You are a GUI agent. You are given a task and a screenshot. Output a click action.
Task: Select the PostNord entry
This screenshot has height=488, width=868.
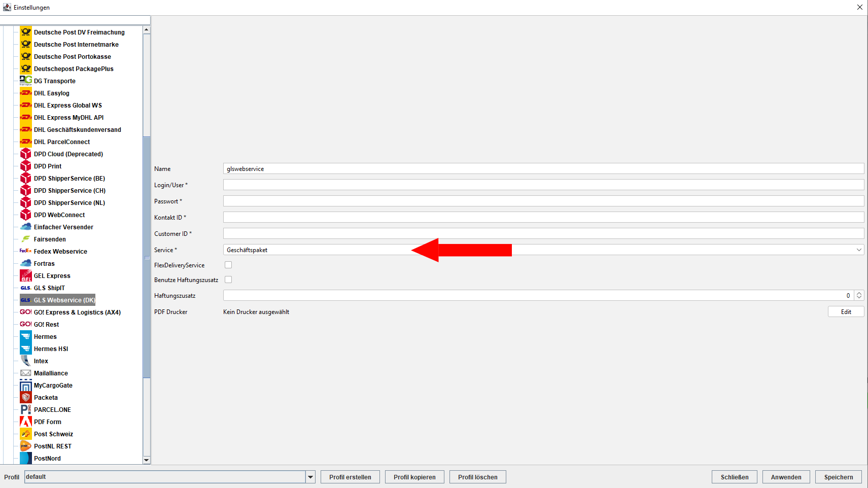click(x=47, y=458)
